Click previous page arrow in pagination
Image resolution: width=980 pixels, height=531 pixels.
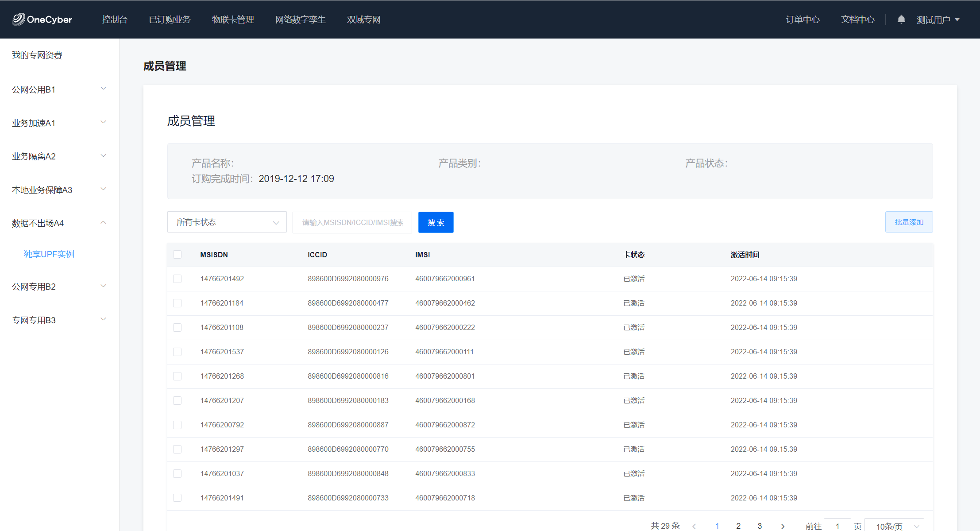pos(694,526)
